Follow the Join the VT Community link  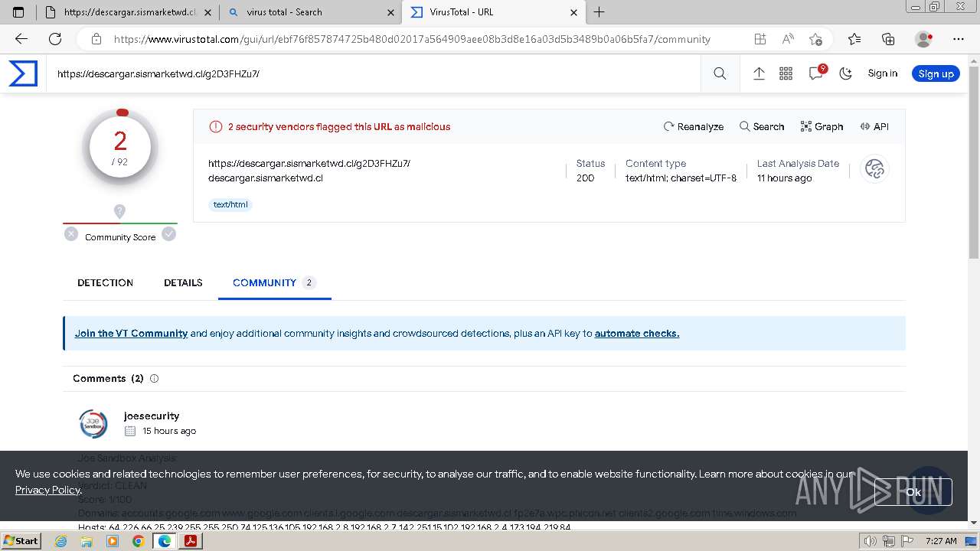[131, 333]
